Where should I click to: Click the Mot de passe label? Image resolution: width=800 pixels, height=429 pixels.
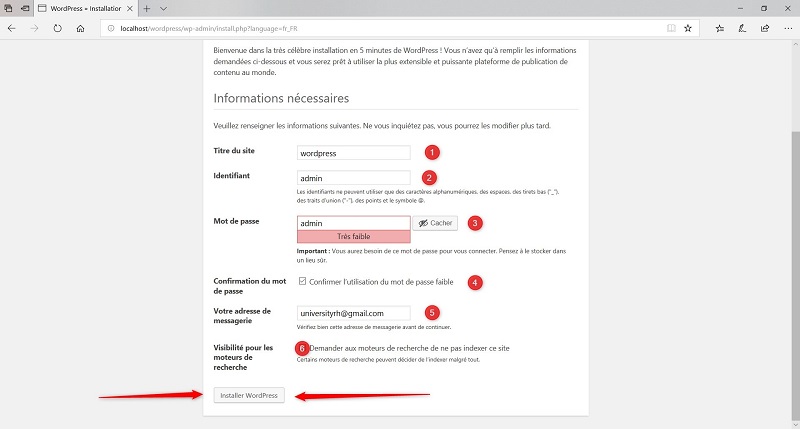click(236, 221)
